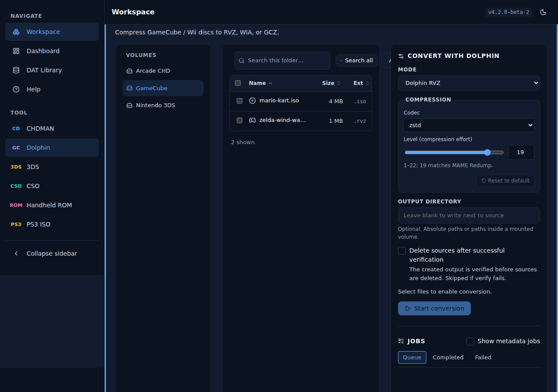Click the CSO badge icon in sidebar

click(x=16, y=186)
